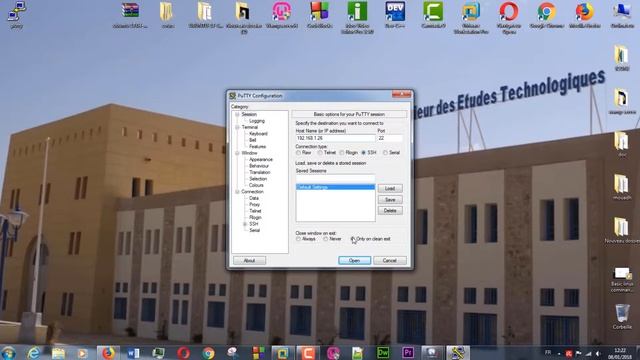This screenshot has width=640, height=360.
Task: Launch Internet Explorer from the taskbar
Action: coord(34,353)
